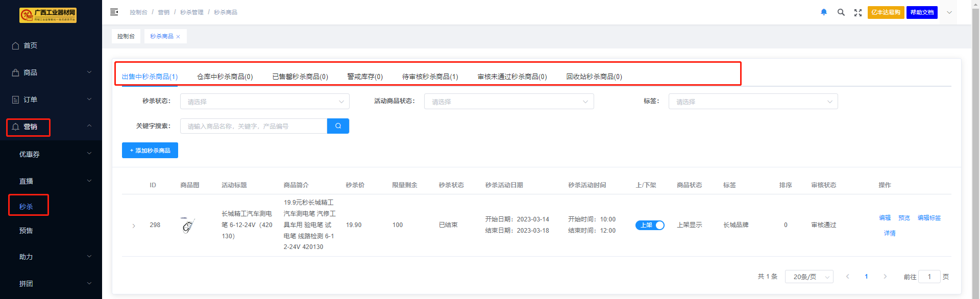980x299 pixels.
Task: Open notifications via the bell icon
Action: click(823, 12)
